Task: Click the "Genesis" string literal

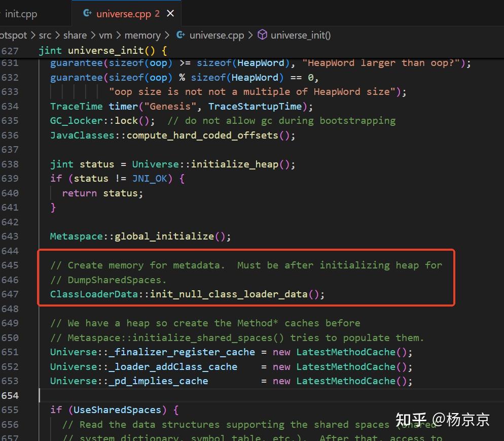Action: click(170, 107)
